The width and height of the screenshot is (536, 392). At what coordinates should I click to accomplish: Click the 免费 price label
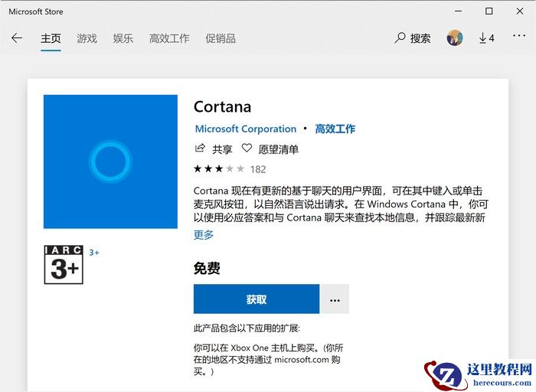click(207, 268)
